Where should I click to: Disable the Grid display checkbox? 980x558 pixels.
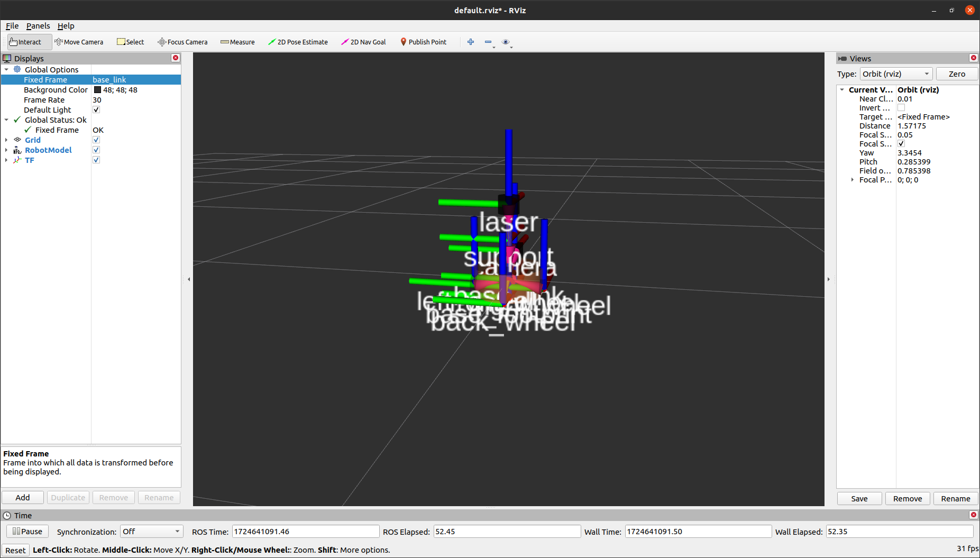(x=96, y=140)
